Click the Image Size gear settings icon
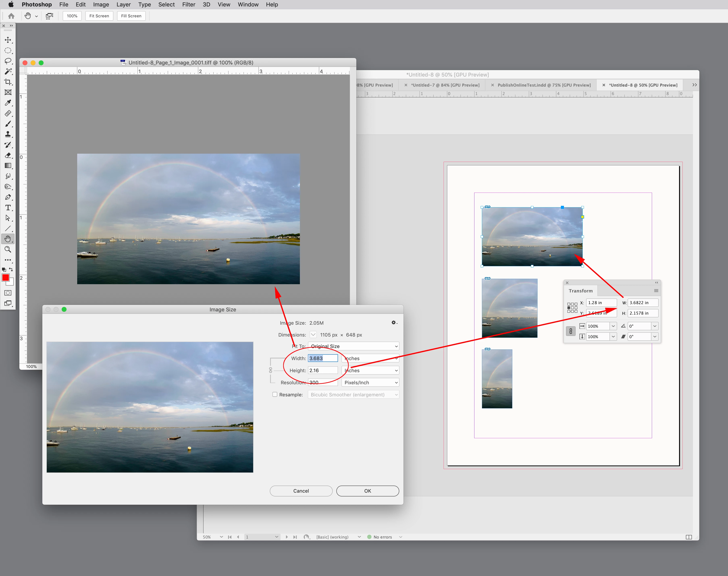This screenshot has width=728, height=576. point(394,323)
